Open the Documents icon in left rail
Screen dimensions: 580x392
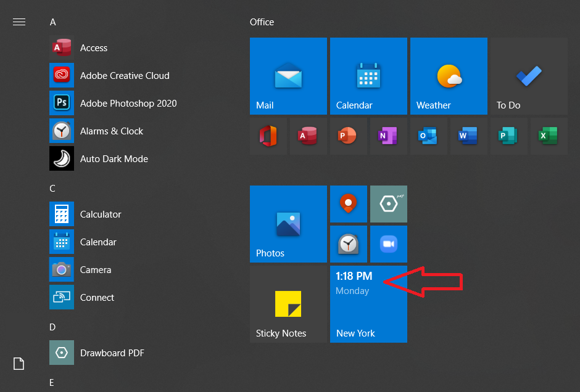pyautogui.click(x=19, y=364)
